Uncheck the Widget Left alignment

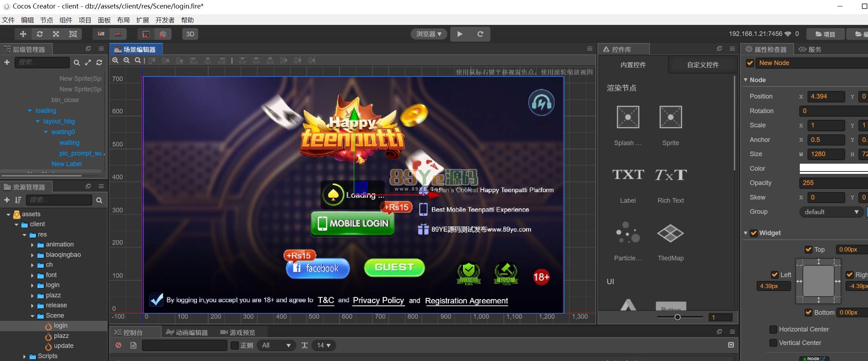[x=774, y=275]
